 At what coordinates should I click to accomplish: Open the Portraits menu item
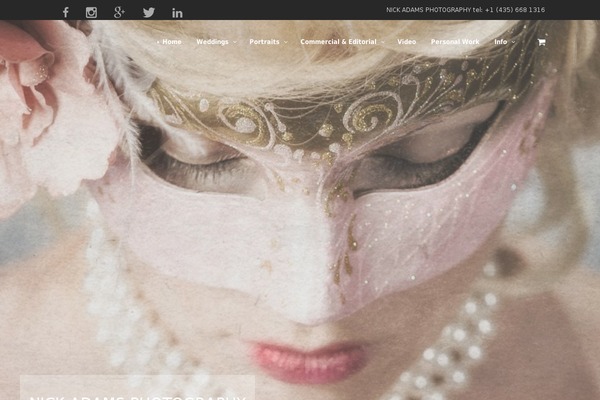click(x=264, y=42)
